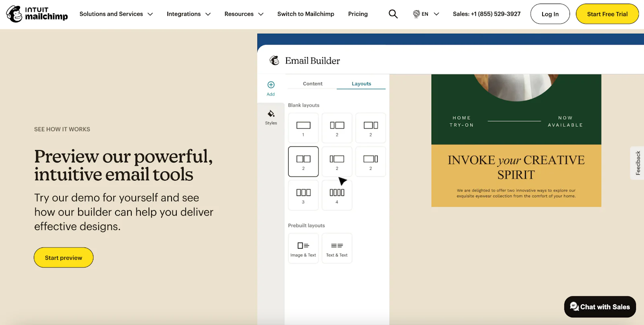Select the narrow-left wide-right two-column layout in the first row
644x325 pixels.
tap(337, 128)
